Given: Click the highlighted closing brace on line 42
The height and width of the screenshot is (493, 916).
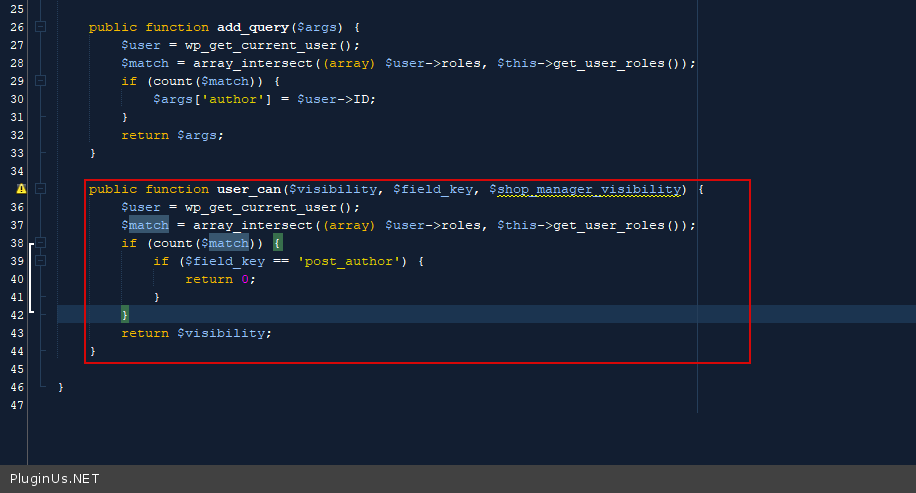Looking at the screenshot, I should click(125, 315).
